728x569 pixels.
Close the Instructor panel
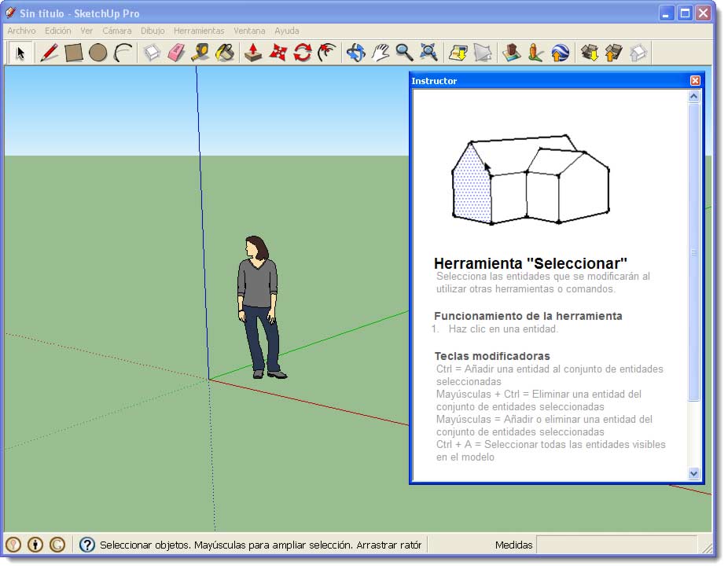coord(695,81)
